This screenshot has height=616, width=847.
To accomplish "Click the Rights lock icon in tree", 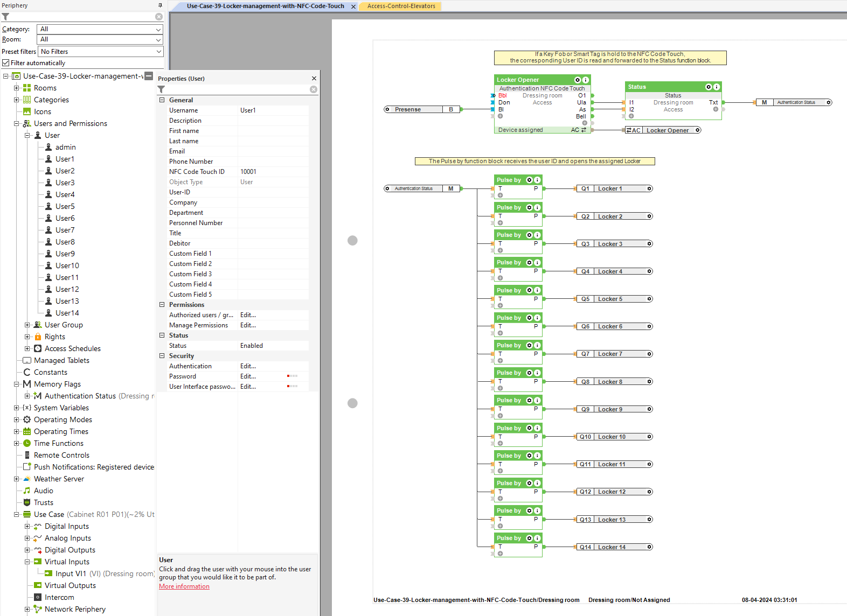I will [x=38, y=337].
